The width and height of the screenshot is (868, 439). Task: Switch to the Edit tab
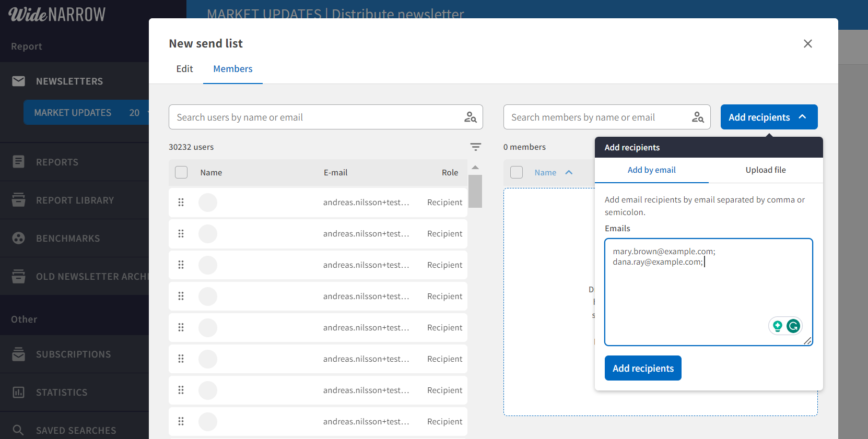coord(184,69)
